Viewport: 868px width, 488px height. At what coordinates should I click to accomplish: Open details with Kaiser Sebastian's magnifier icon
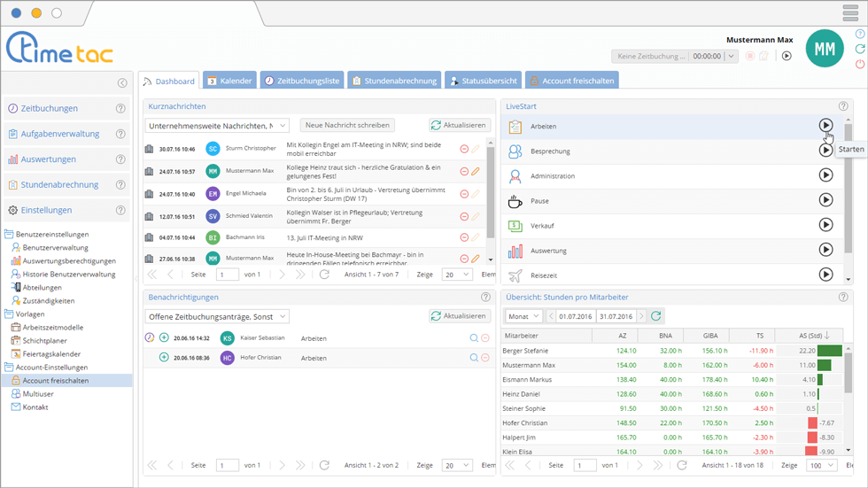[474, 337]
